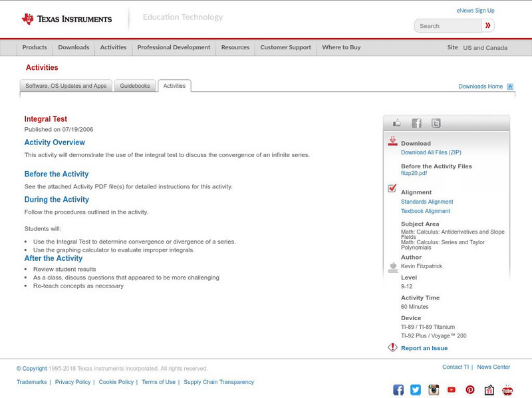Expand the Professional Development menu

pos(174,47)
